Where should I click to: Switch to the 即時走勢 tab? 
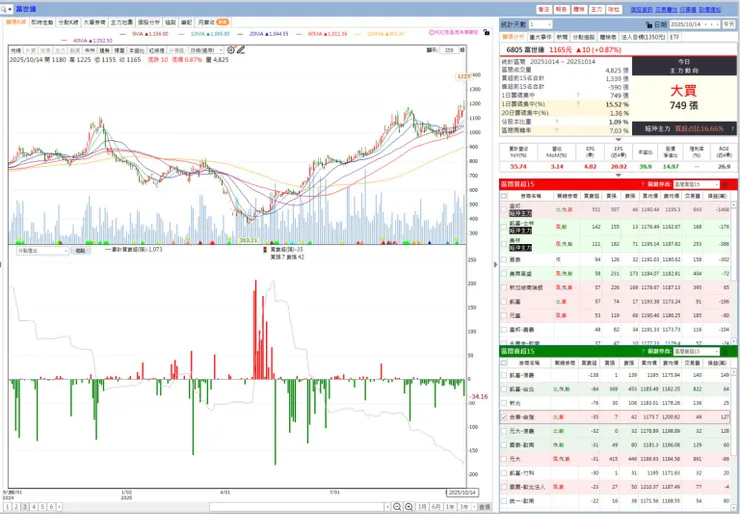point(42,22)
